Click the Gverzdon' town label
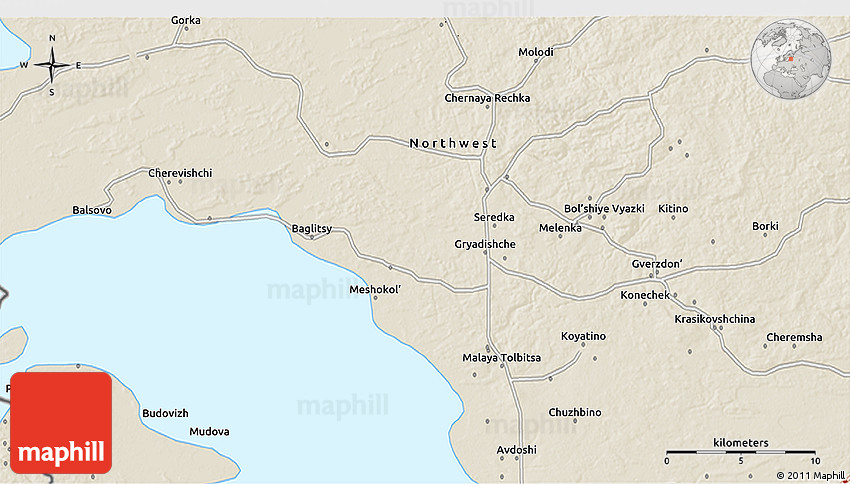Screen dimensions: 850x484 [657, 264]
